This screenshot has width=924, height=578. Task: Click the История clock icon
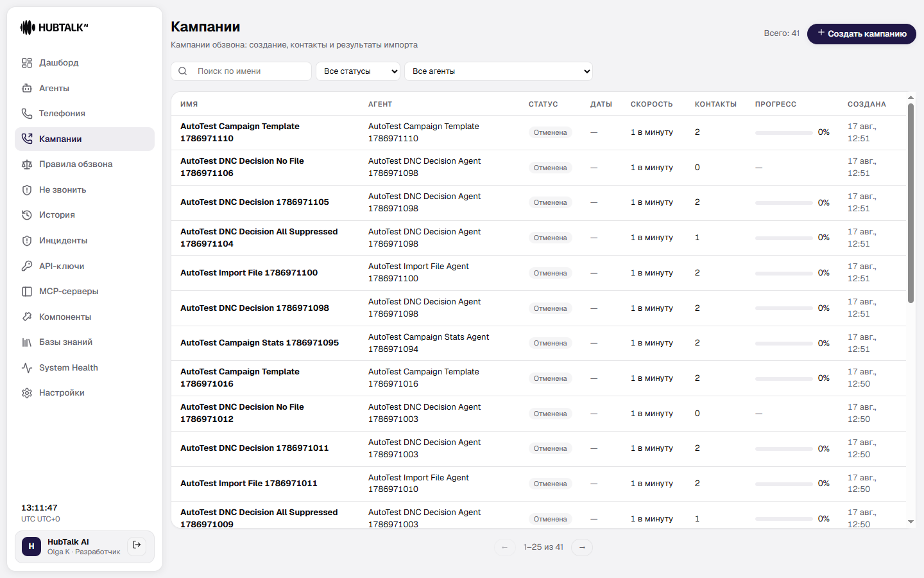(27, 215)
